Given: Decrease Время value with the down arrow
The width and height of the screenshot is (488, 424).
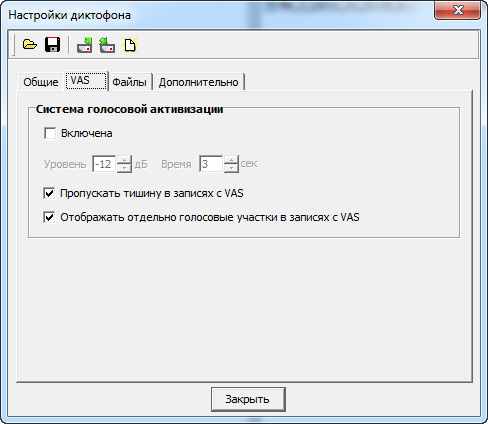Looking at the screenshot, I should (x=231, y=168).
